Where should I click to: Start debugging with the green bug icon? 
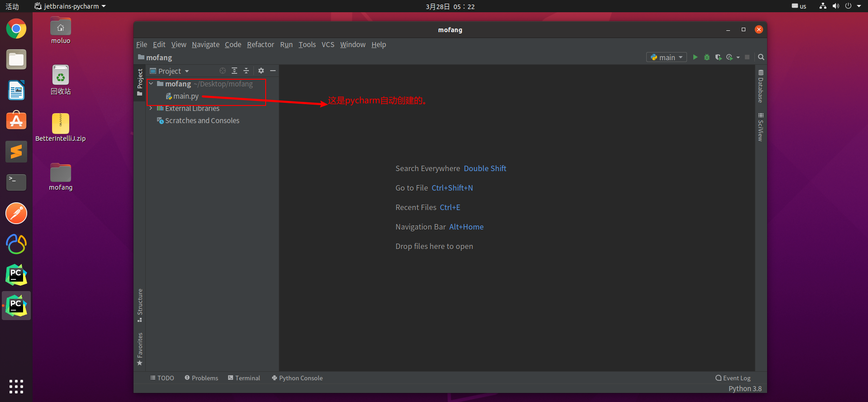click(707, 57)
